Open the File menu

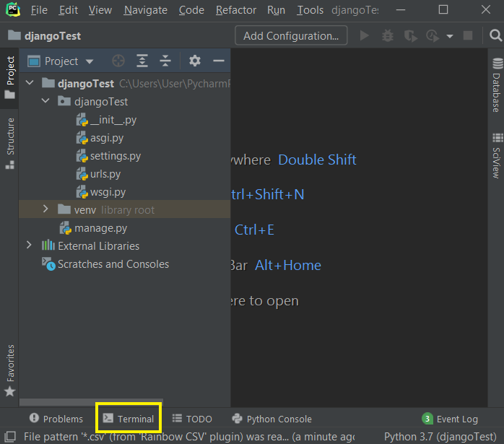(x=39, y=10)
